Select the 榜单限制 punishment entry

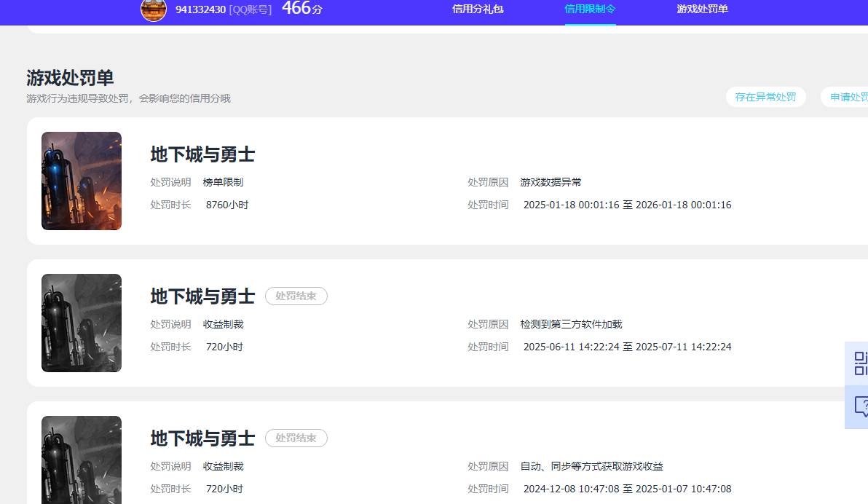pos(226,182)
